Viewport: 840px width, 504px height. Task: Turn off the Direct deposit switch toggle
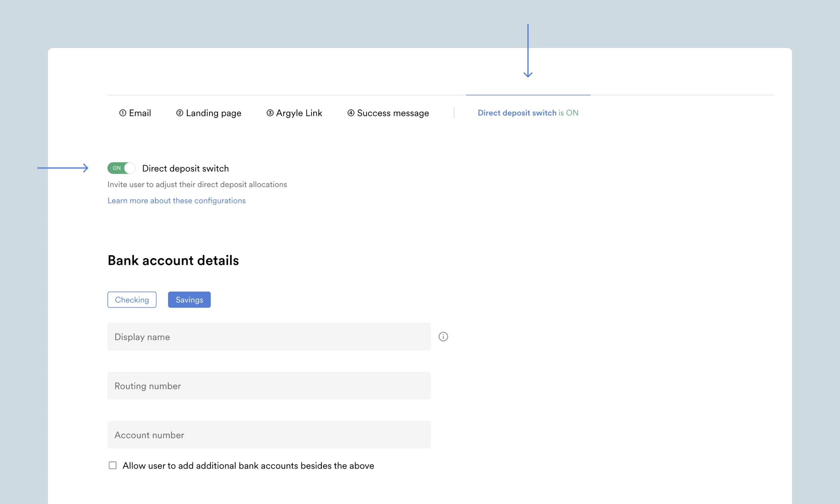coord(121,168)
